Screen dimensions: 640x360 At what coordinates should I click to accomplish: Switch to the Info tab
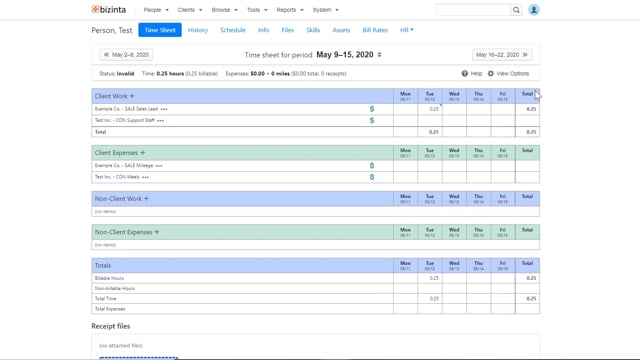tap(263, 30)
